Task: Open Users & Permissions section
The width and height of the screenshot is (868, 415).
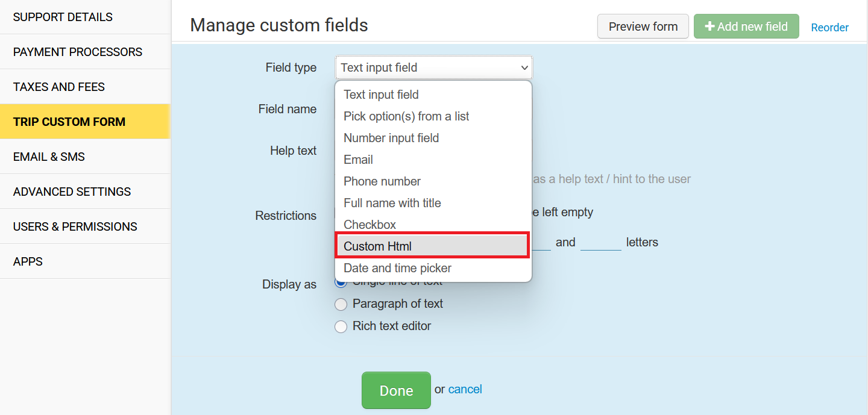Action: click(75, 226)
